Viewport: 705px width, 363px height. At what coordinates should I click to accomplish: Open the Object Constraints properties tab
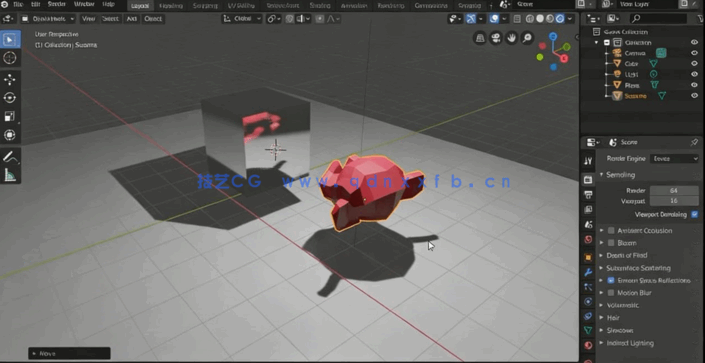pyautogui.click(x=588, y=316)
